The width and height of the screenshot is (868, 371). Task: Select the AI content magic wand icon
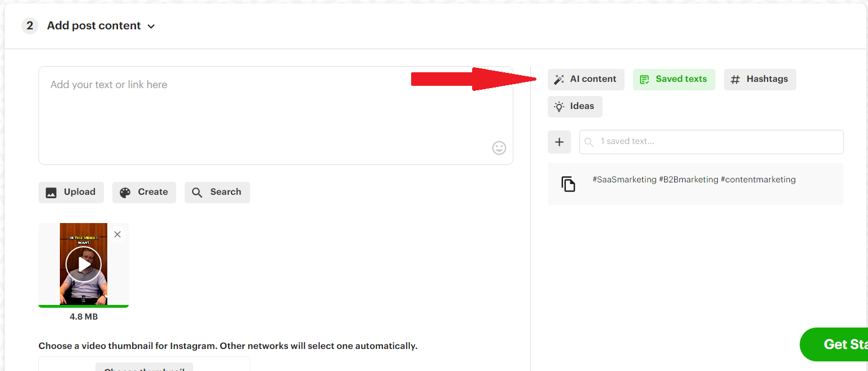point(559,79)
